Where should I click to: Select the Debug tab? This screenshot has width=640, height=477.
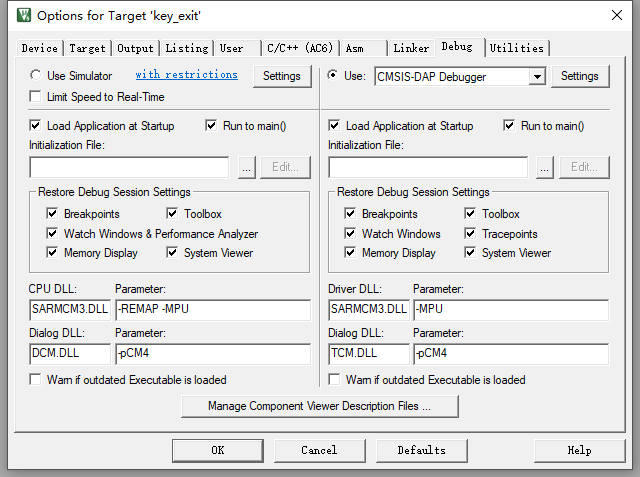tap(460, 47)
